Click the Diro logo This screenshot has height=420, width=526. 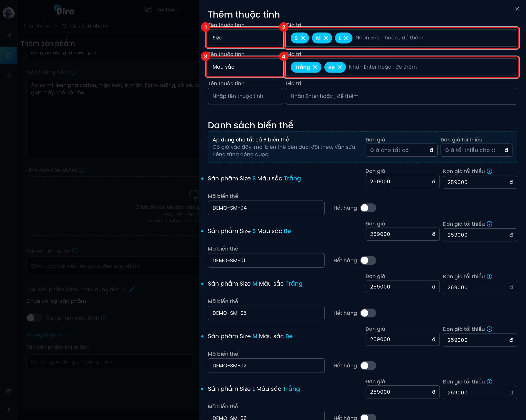tap(64, 10)
